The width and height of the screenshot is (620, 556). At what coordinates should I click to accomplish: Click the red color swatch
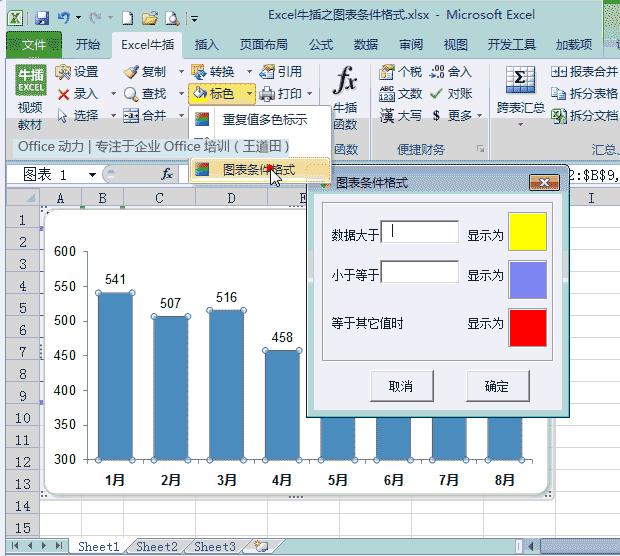pyautogui.click(x=527, y=327)
